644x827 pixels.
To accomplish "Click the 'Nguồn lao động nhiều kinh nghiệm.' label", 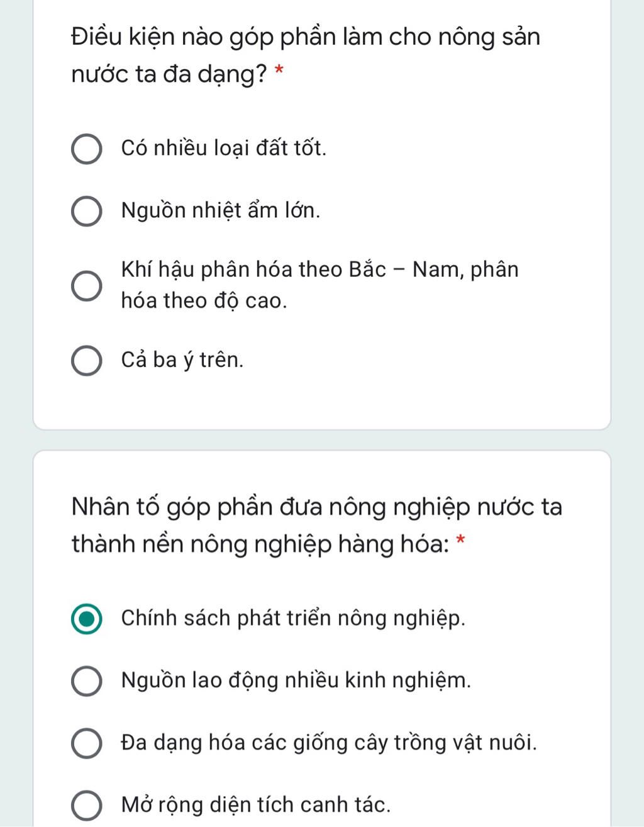I will [x=296, y=681].
